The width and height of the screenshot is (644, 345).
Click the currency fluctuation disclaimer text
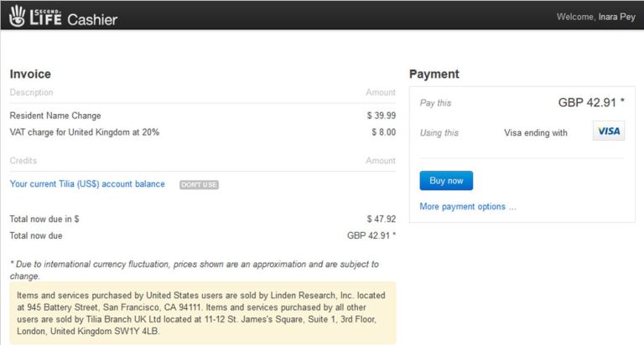point(193,270)
